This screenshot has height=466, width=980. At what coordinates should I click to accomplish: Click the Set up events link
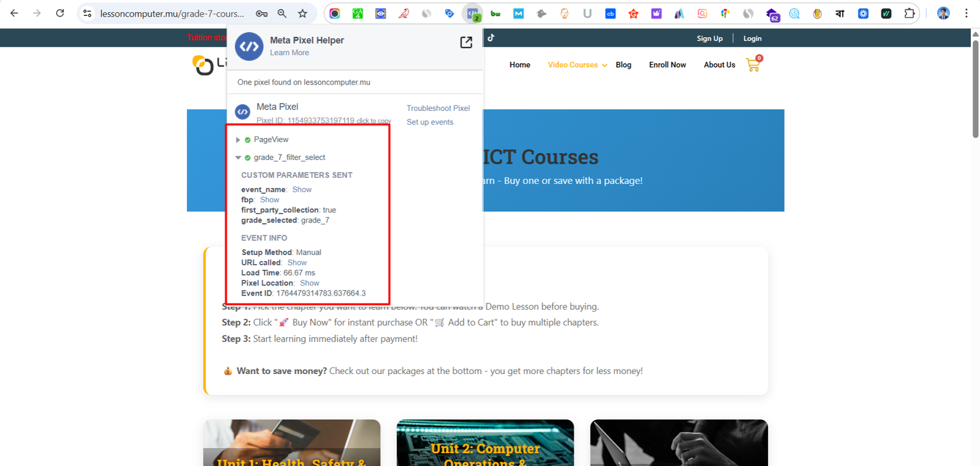430,122
